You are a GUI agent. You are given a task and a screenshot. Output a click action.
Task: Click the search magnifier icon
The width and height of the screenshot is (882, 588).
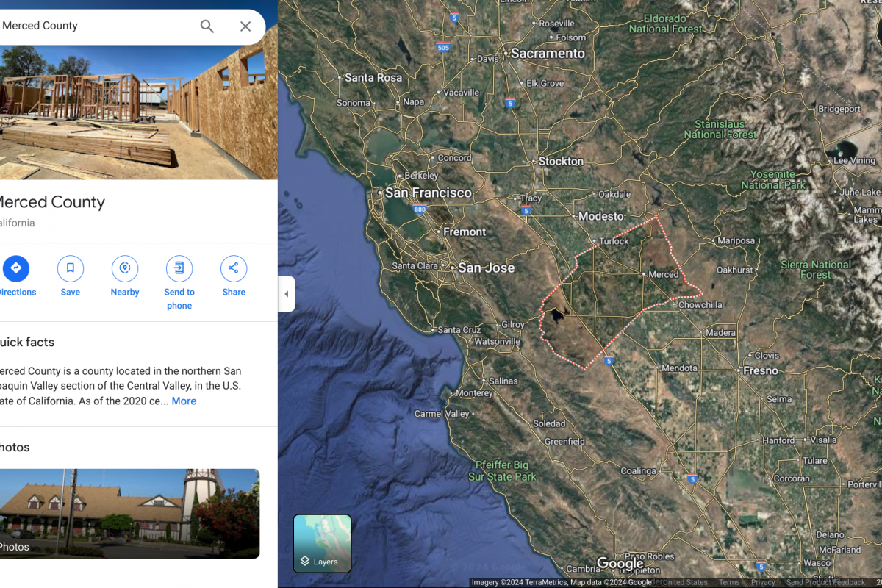(x=207, y=26)
